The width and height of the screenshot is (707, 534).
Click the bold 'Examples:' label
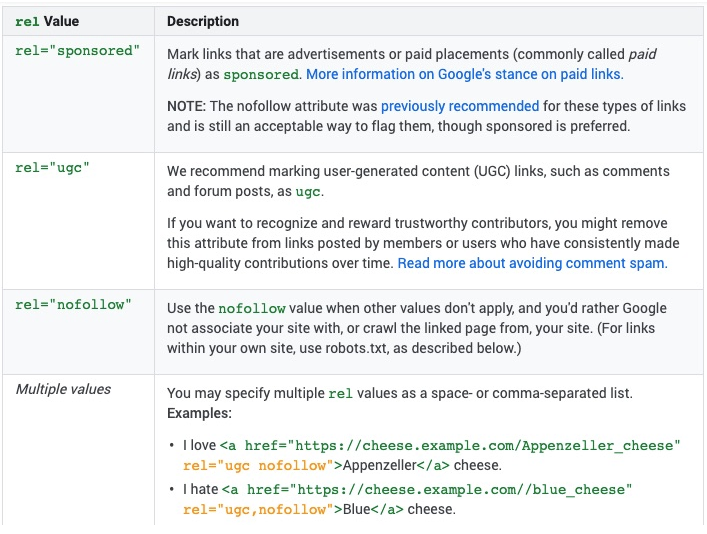[x=199, y=413]
